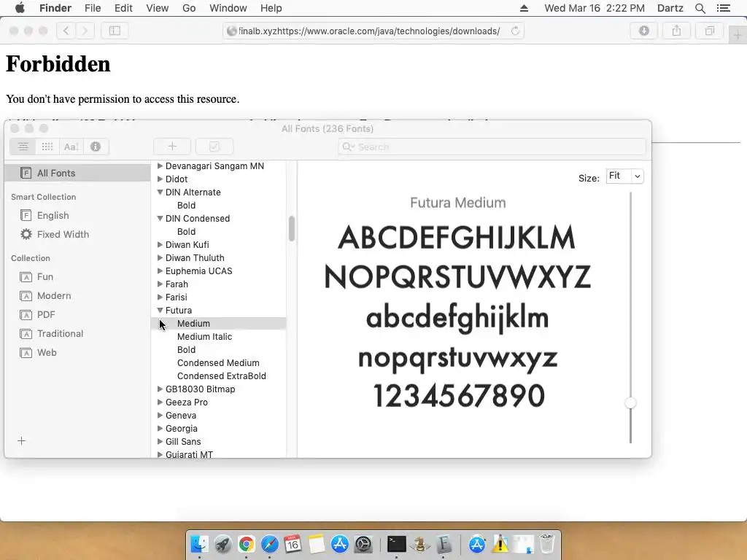Select All Fonts in the sidebar
This screenshot has height=560, width=747.
tap(77, 173)
